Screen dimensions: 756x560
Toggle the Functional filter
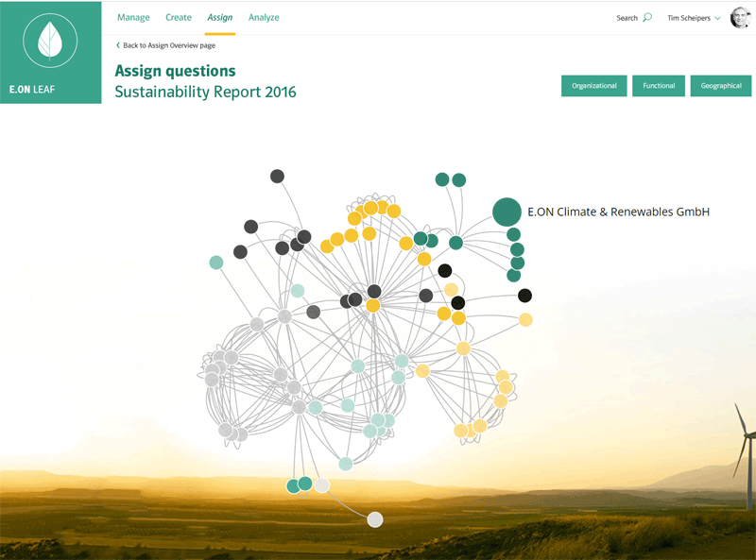click(659, 85)
